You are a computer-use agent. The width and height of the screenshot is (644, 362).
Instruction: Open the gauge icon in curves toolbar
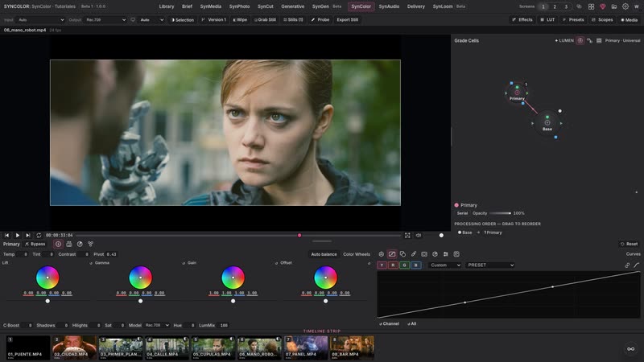[x=435, y=254]
